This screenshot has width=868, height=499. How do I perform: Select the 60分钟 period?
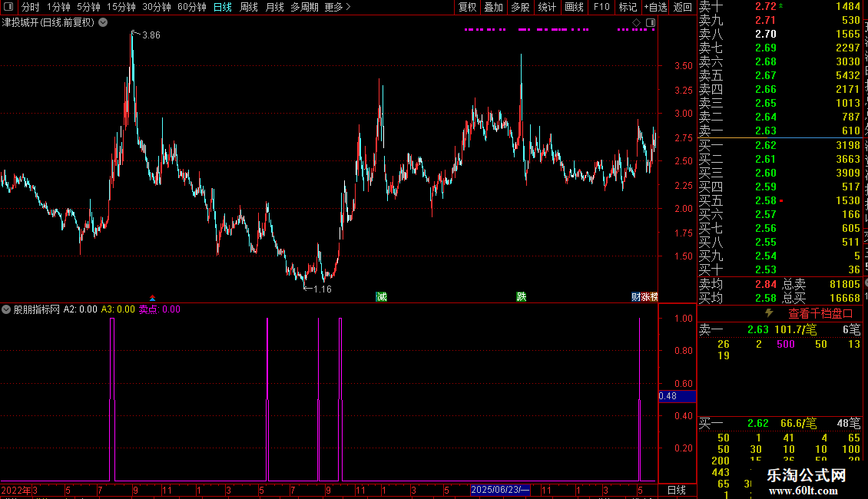192,7
